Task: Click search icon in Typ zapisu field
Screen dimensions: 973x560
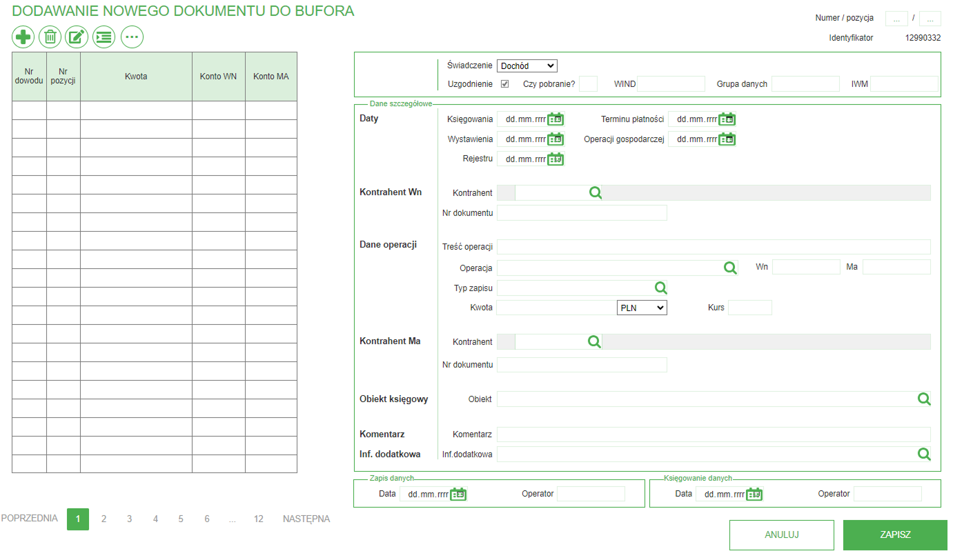Action: coord(660,288)
